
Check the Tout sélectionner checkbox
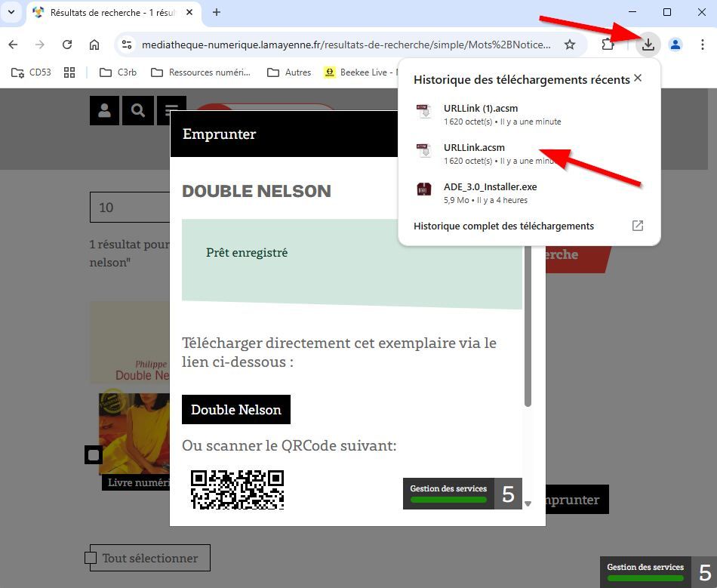(x=91, y=558)
